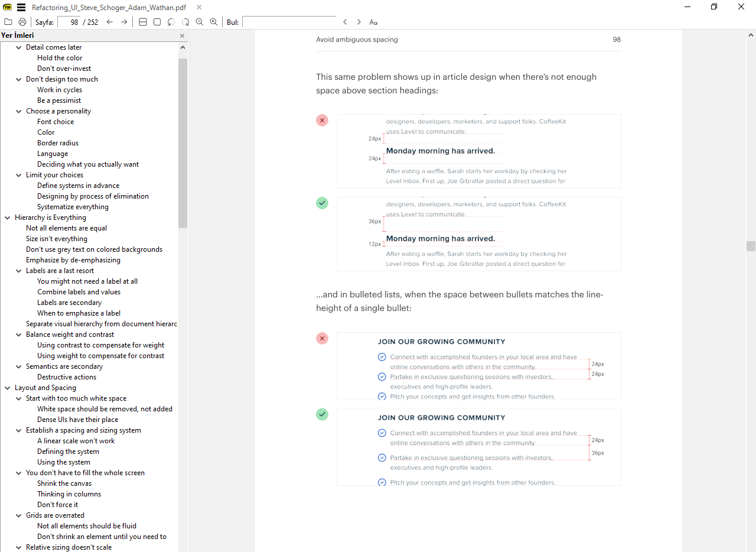Viewport: 756px width, 552px height.
Task: Go to next page with right arrow
Action: pos(124,22)
